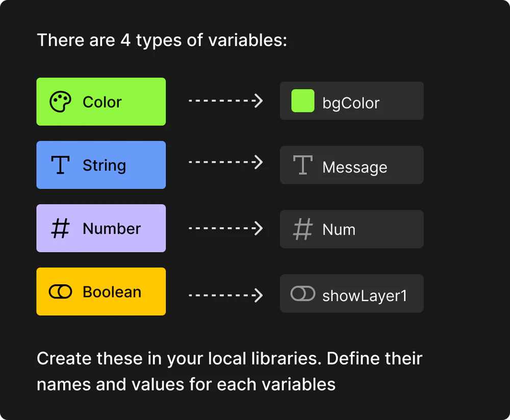Viewport: 510px width, 420px height.
Task: Click the green Color type button
Action: coord(101,102)
